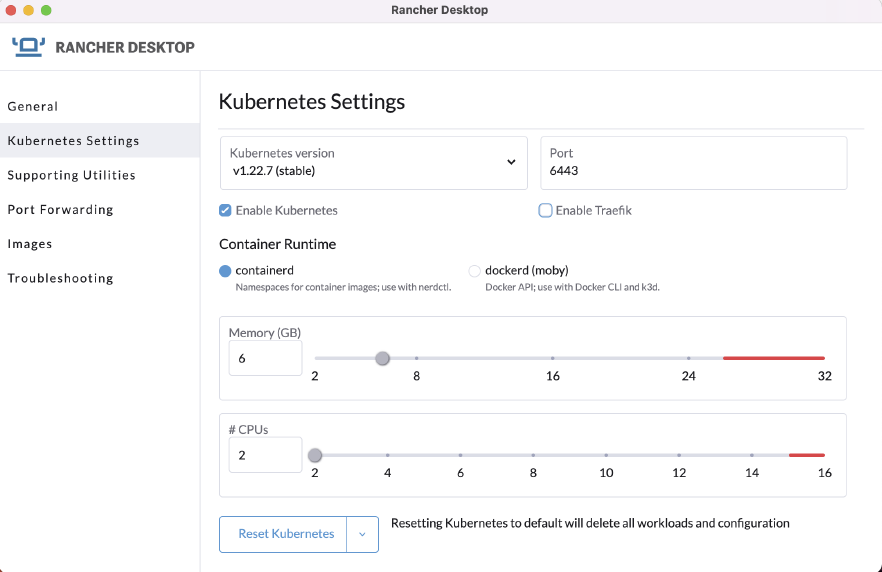Open the Reset Kubernetes options arrow
The height and width of the screenshot is (572, 882).
[362, 534]
